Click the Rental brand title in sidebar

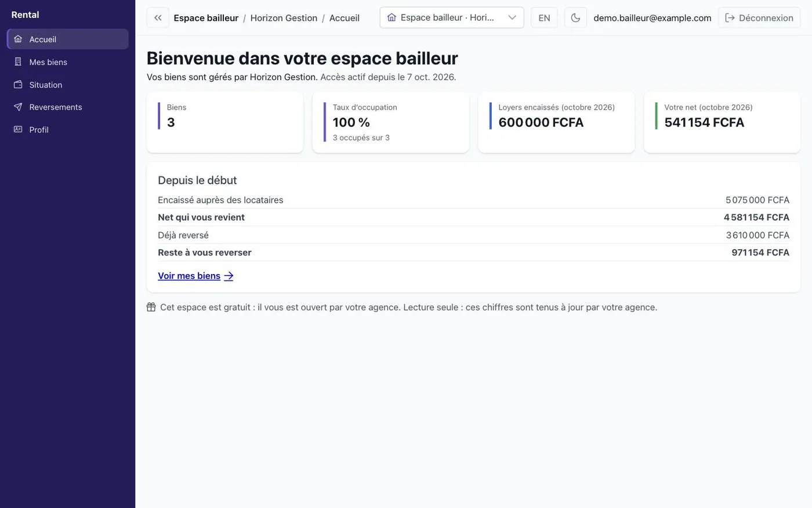click(26, 15)
